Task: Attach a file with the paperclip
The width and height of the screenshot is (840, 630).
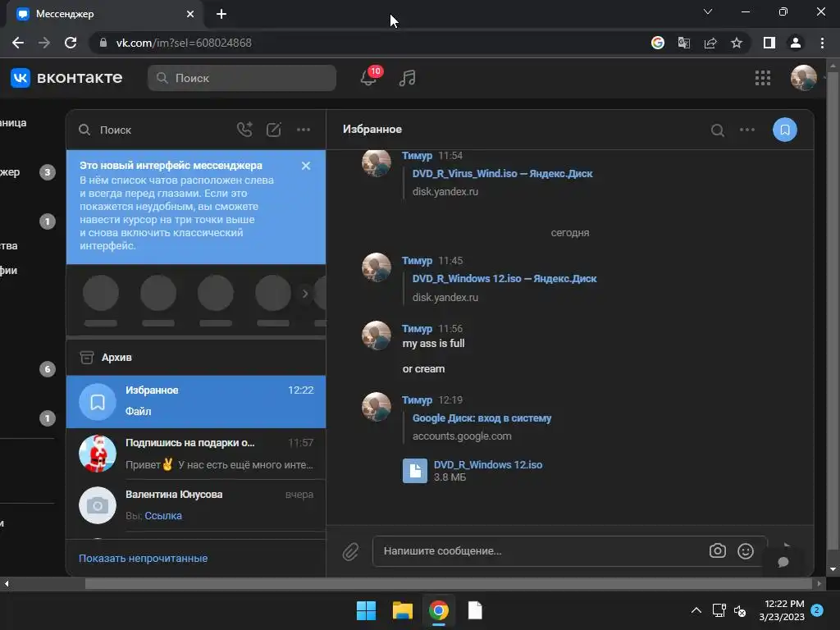Action: [x=350, y=551]
